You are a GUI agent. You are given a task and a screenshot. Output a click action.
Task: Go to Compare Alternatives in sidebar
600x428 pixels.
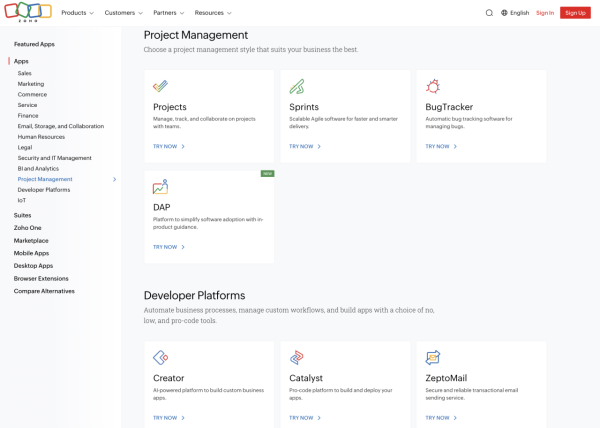tap(44, 291)
